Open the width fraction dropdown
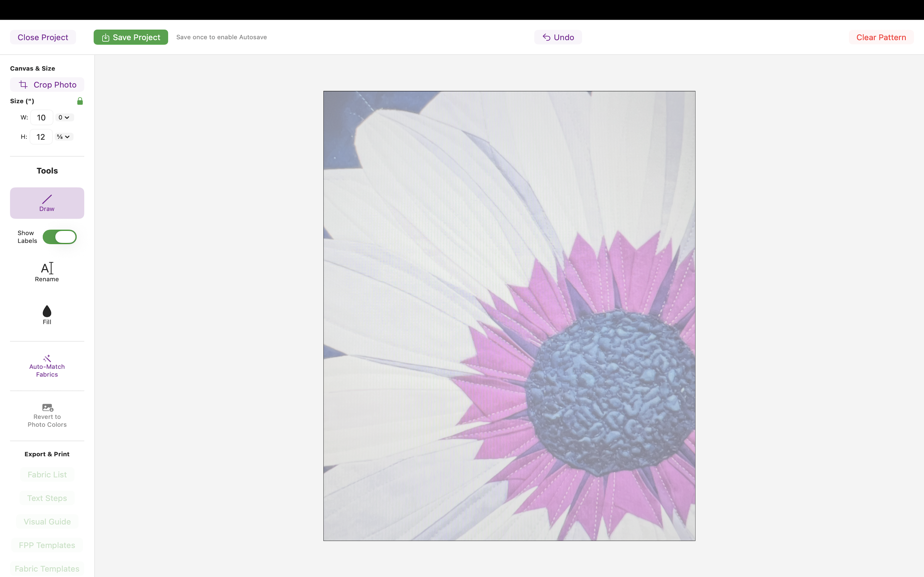Screen dimensions: 924x577 (64, 118)
